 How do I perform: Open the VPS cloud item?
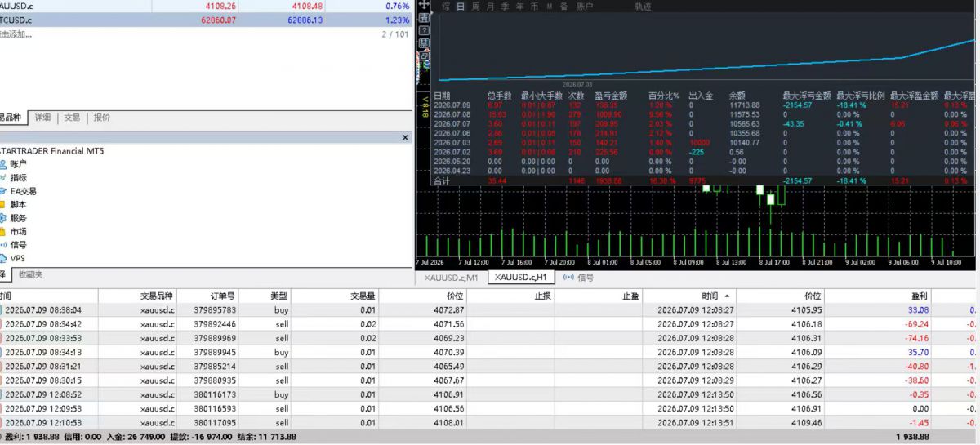click(x=12, y=258)
